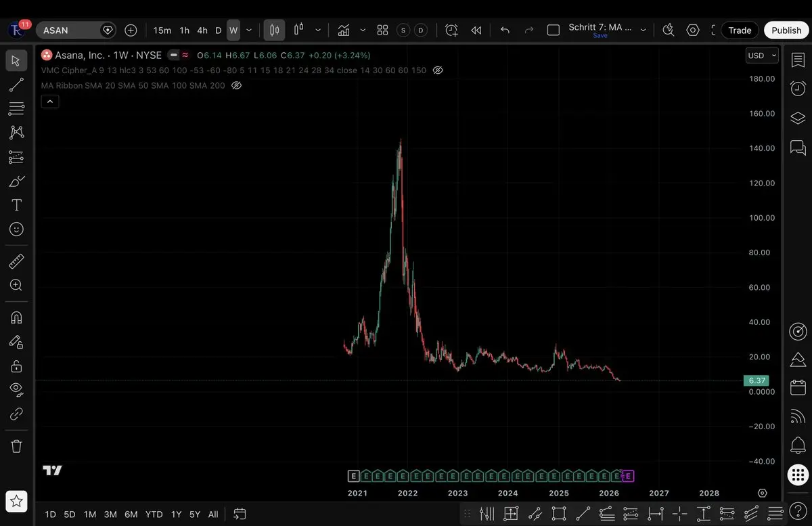
Task: Open the target screener icon in right sidebar
Action: tap(798, 331)
